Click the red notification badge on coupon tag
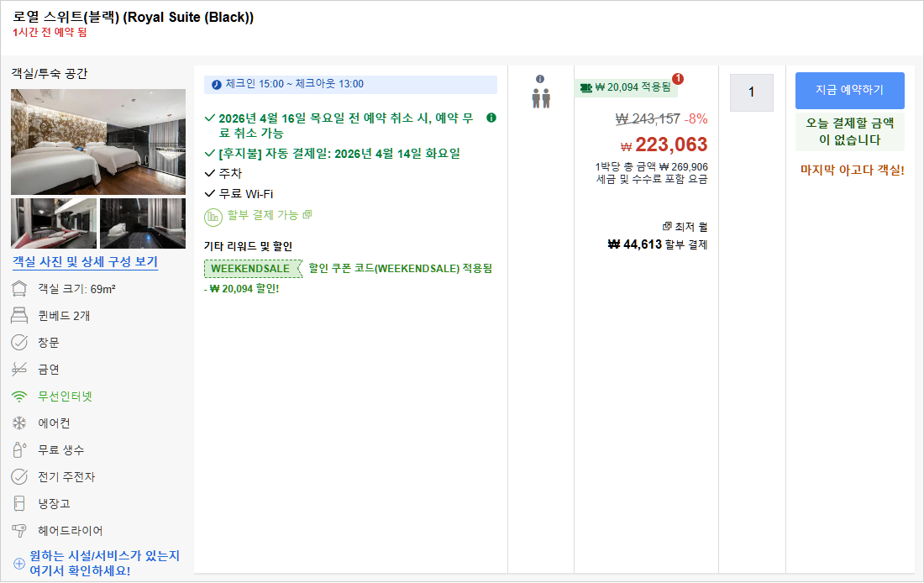Viewport: 924px width, 583px height. [x=678, y=78]
